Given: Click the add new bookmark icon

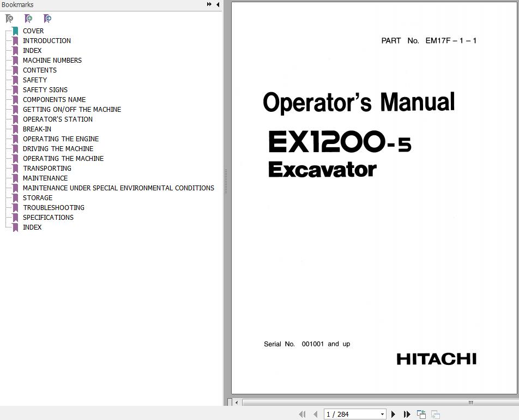Looking at the screenshot, I should 28,19.
